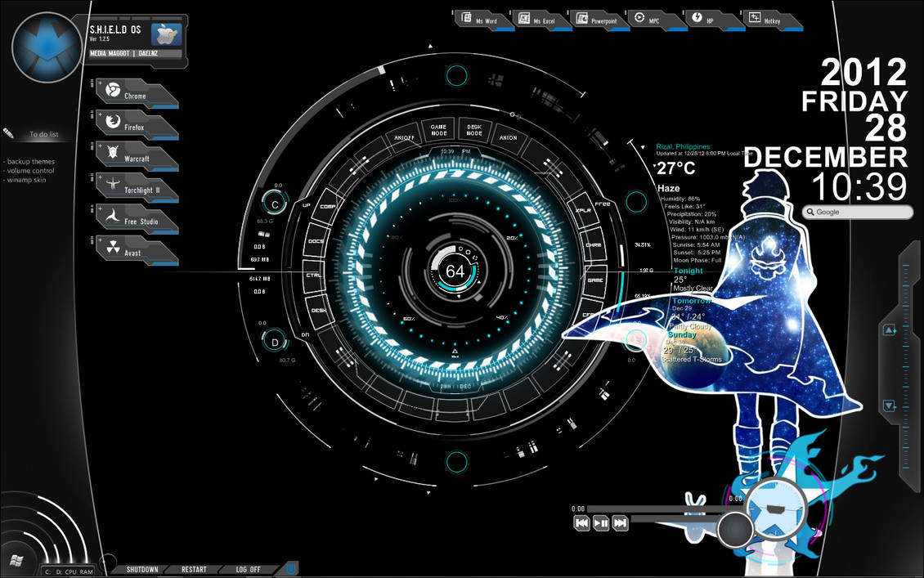Open Ms Word from top bar
924x578 pixels.
pyautogui.click(x=484, y=20)
